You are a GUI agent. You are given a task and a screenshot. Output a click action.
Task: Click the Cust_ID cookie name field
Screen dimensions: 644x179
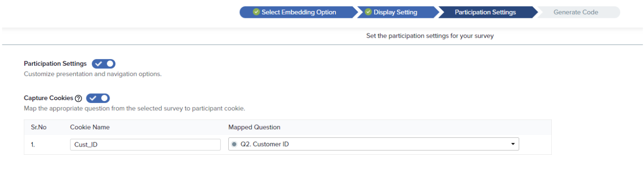coord(145,144)
